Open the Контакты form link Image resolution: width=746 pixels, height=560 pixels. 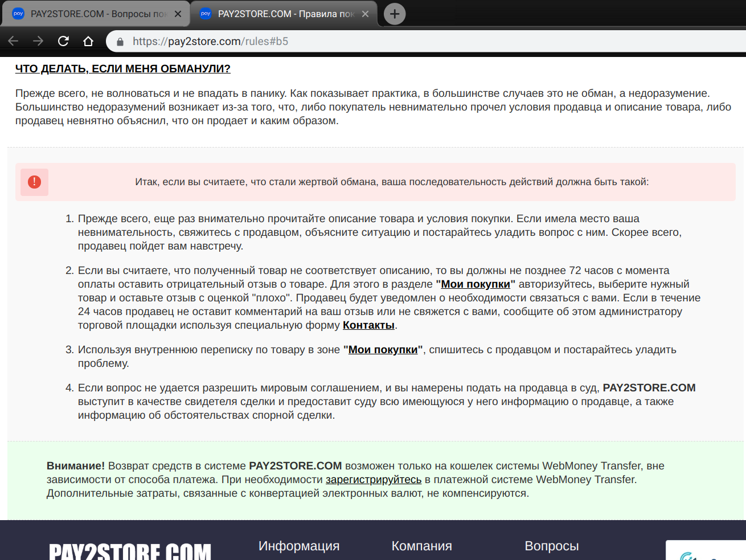368,325
